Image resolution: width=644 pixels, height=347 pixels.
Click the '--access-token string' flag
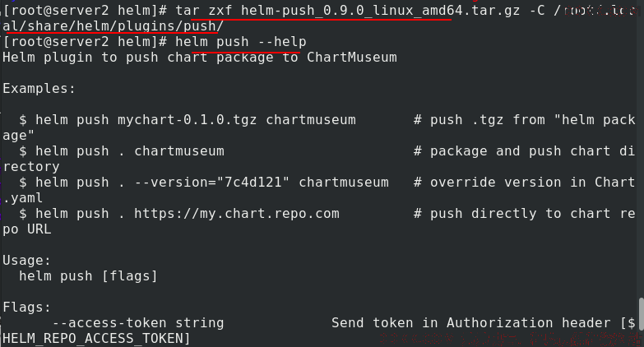click(138, 323)
